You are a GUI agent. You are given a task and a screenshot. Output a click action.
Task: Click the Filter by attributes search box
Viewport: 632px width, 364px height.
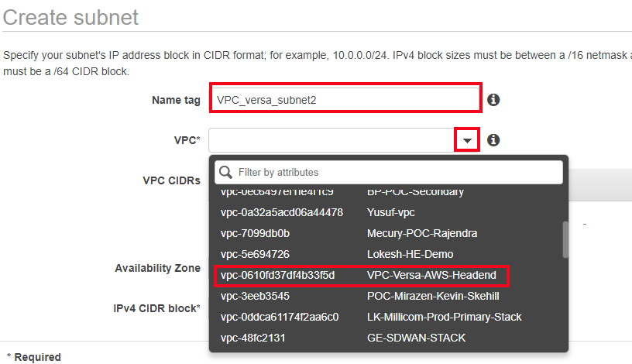(389, 172)
